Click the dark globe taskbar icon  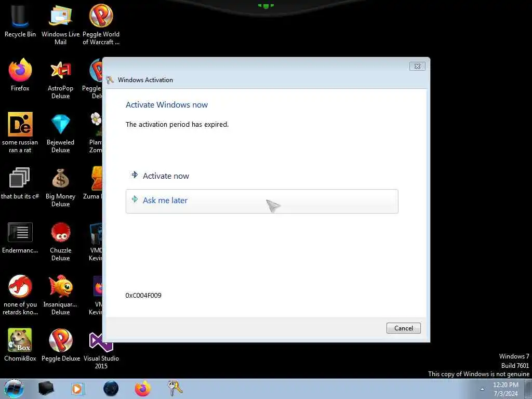point(111,389)
